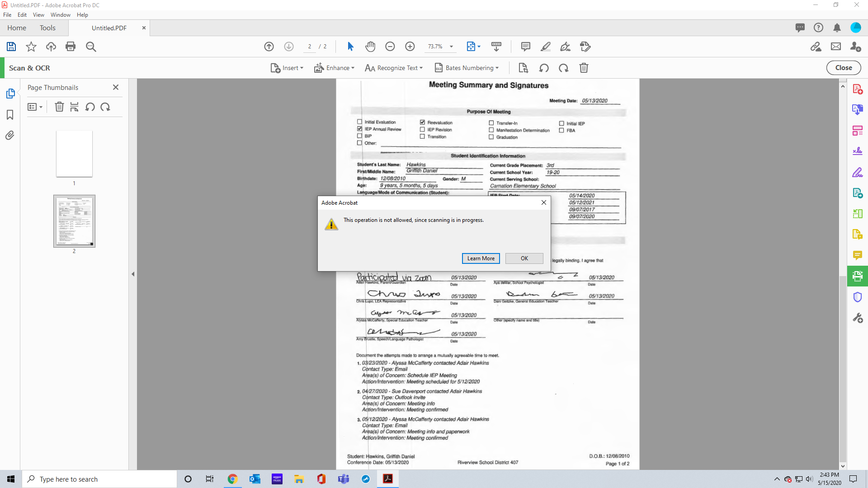Screen dimensions: 868x488
Task: Click the Save file icon
Action: tap(11, 47)
